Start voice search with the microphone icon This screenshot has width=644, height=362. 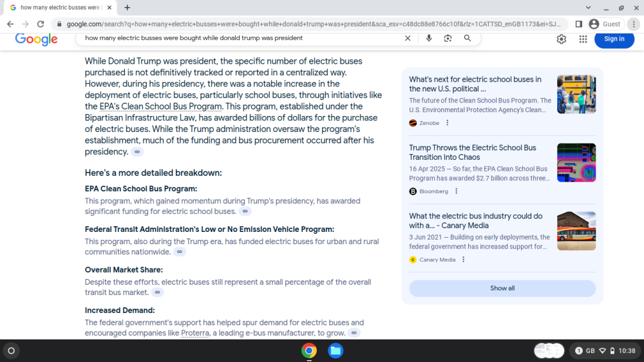tap(429, 38)
